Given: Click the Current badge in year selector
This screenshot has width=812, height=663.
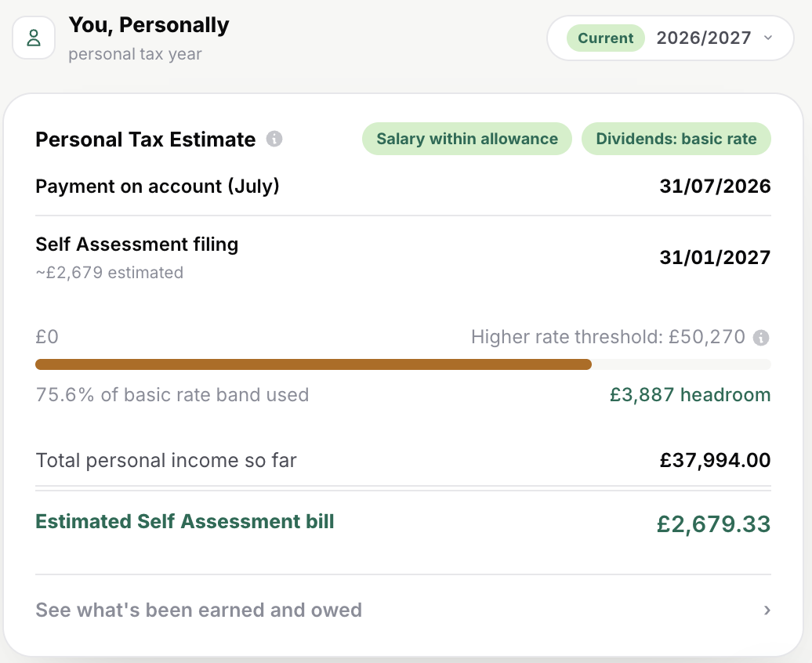Looking at the screenshot, I should pos(605,38).
